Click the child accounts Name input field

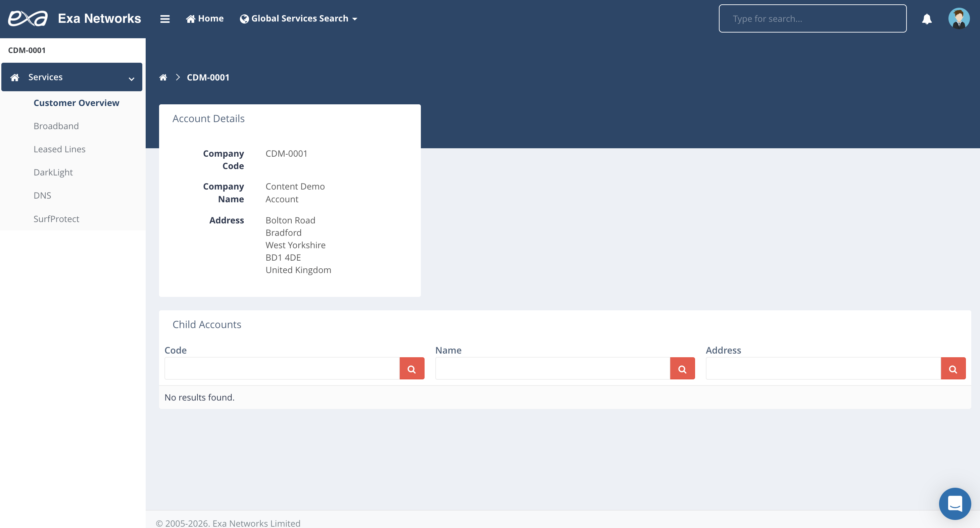tap(552, 368)
